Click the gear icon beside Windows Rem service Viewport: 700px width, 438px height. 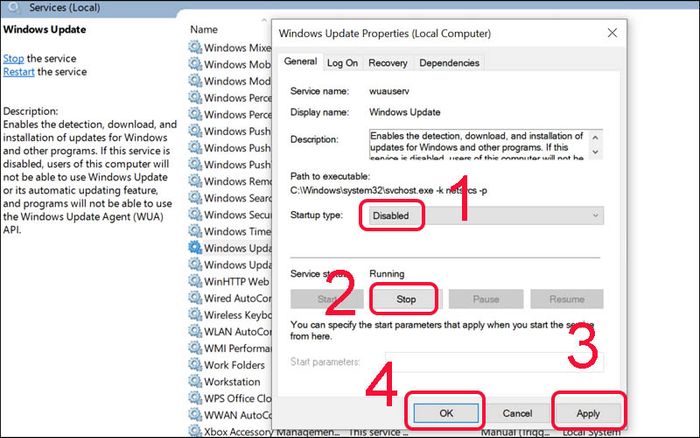pos(195,181)
